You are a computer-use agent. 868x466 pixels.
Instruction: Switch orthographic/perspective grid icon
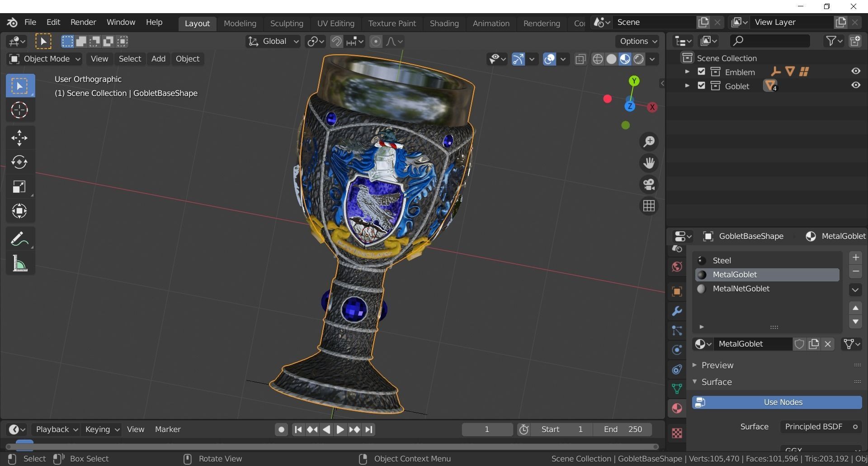(649, 206)
